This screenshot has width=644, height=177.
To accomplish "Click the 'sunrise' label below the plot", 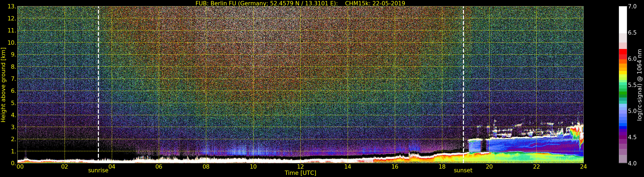I will (x=98, y=171).
